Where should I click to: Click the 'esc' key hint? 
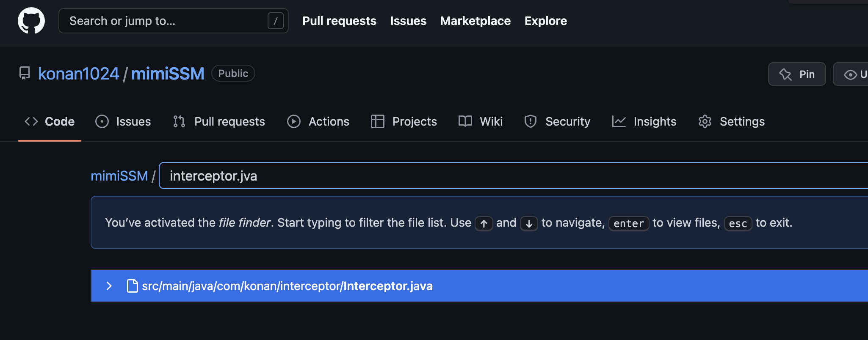click(x=738, y=223)
